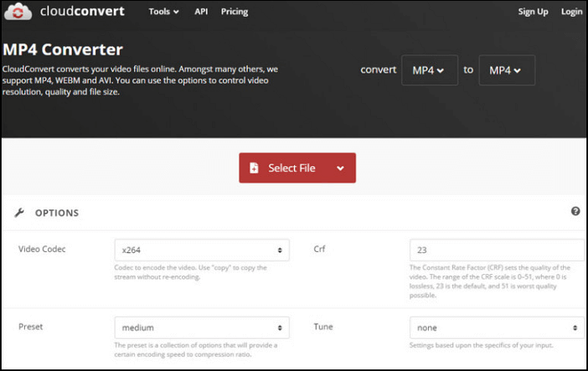This screenshot has height=371, width=588.
Task: Open the Tune none dropdown
Action: tap(496, 327)
